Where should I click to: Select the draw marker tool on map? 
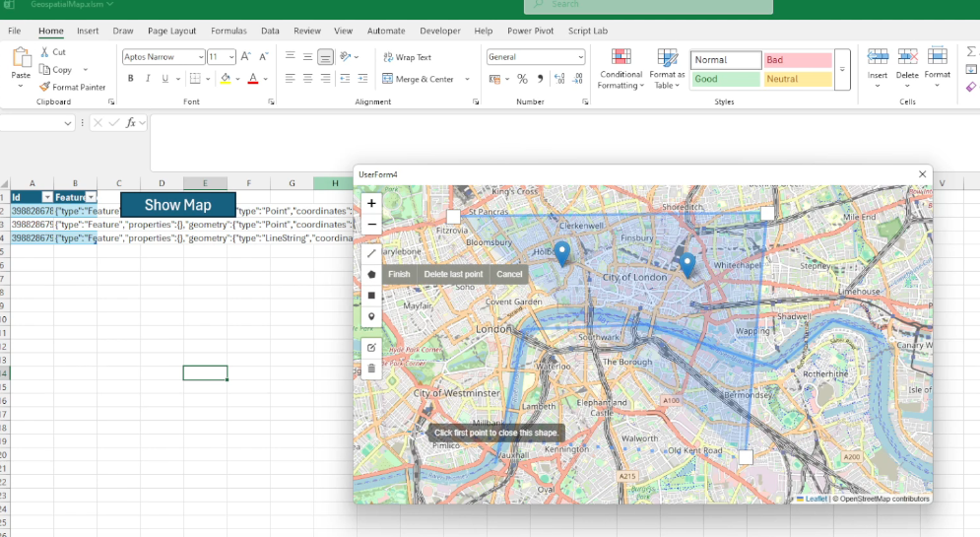371,316
